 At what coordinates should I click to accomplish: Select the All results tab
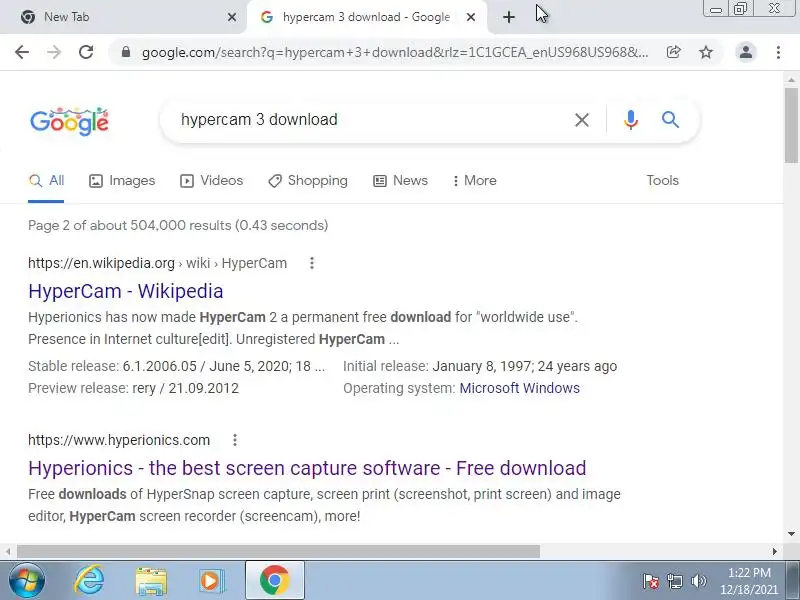point(46,181)
